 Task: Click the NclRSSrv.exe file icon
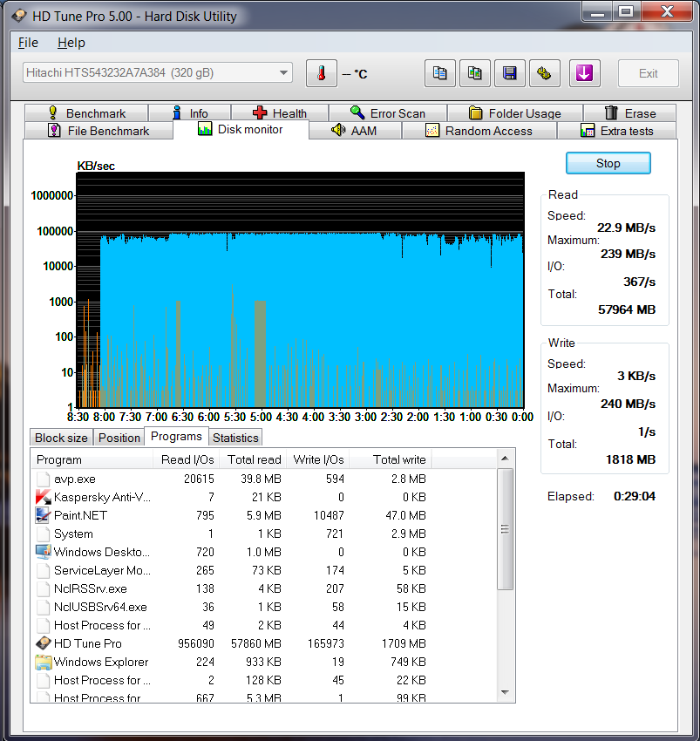tap(43, 588)
